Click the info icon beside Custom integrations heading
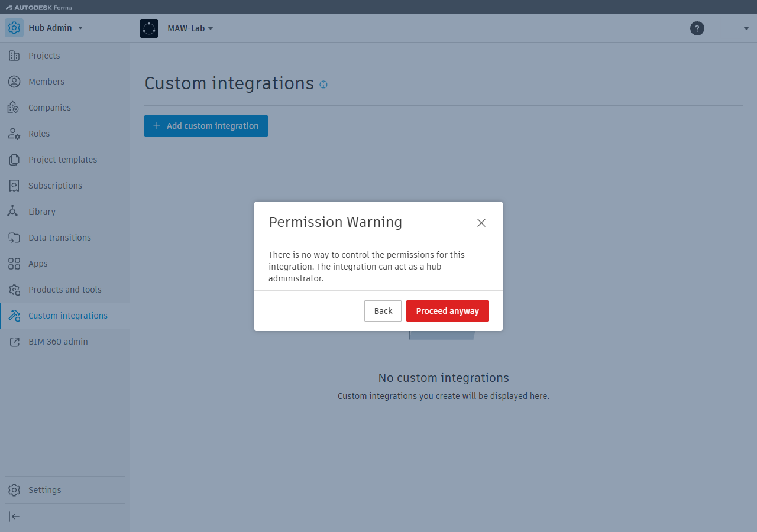The image size is (757, 532). pos(323,85)
